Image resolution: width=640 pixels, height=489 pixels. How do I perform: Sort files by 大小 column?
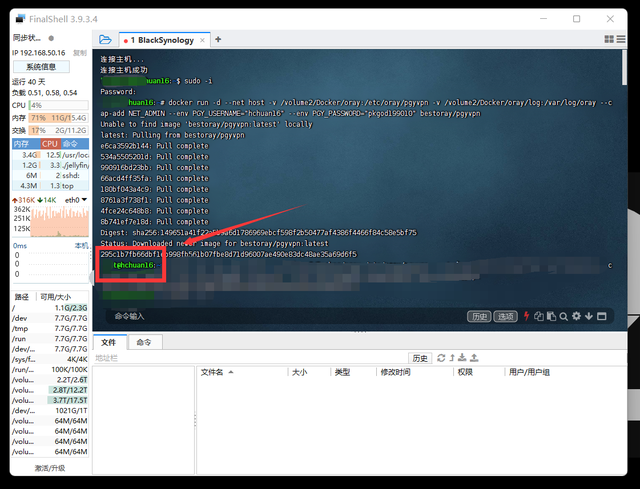309,372
